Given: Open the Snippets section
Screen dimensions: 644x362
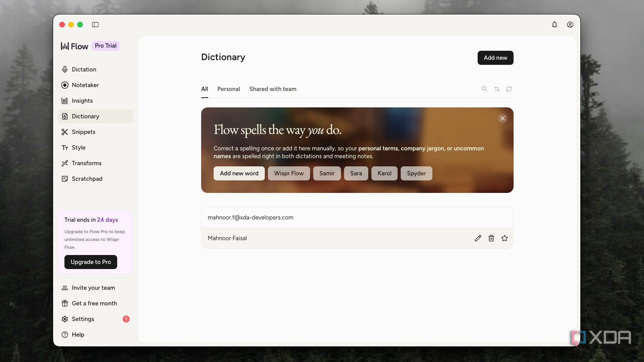Looking at the screenshot, I should [x=95, y=132].
